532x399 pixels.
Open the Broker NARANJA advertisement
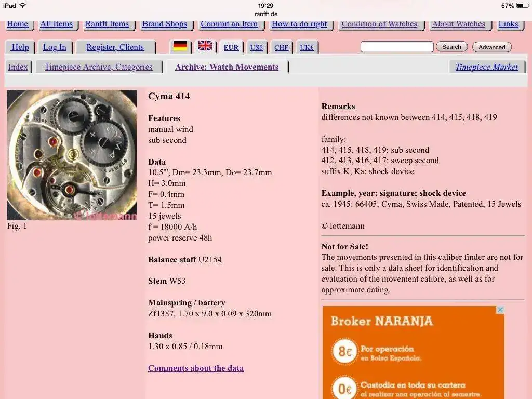pos(413,353)
